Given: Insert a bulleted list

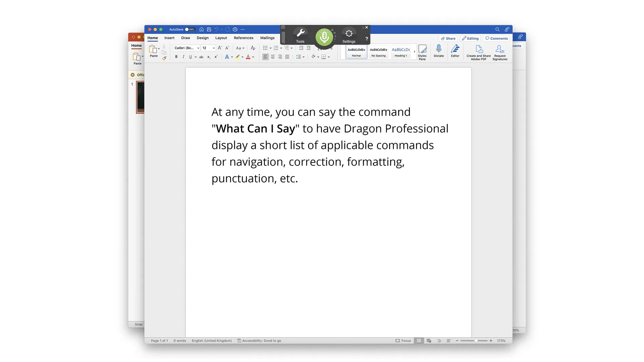Looking at the screenshot, I should point(265,48).
